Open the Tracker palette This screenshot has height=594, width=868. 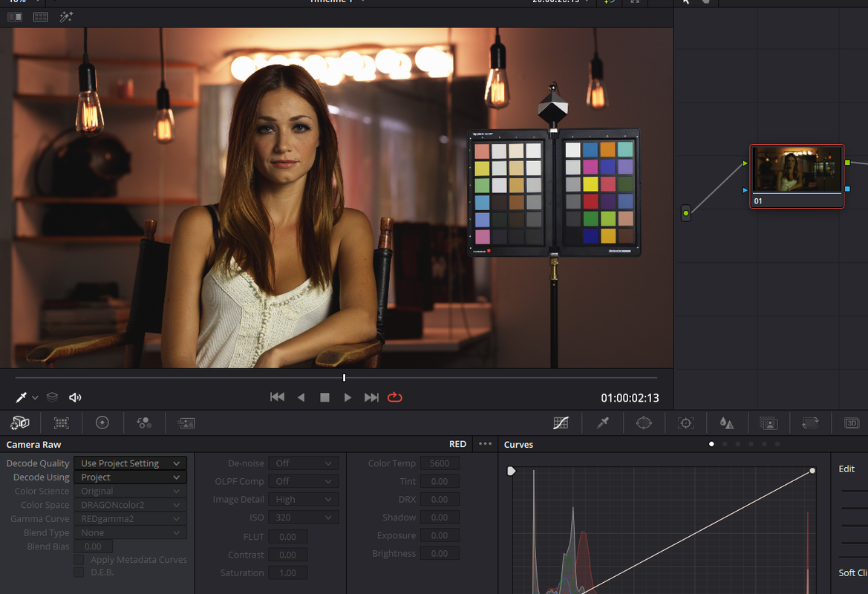tap(686, 423)
